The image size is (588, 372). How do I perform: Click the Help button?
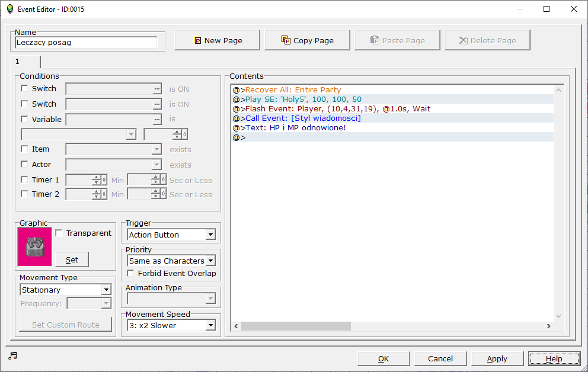tap(554, 358)
